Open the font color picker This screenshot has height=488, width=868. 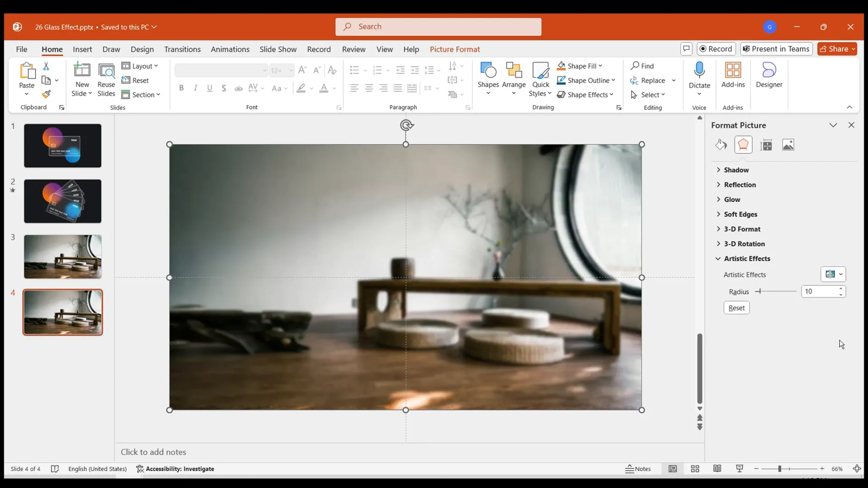coord(335,89)
